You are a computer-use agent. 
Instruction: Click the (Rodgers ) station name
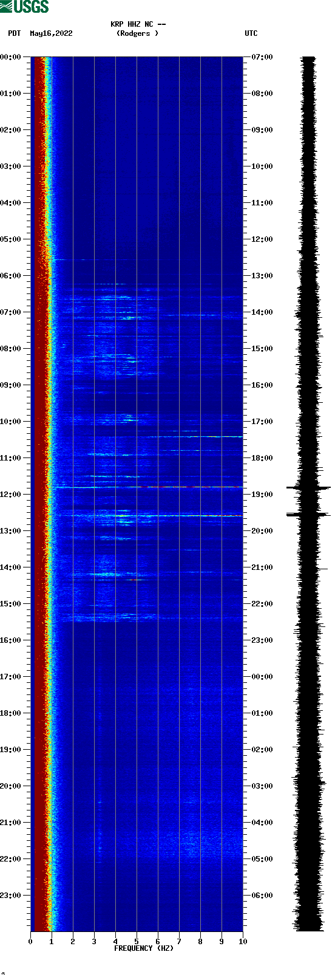click(137, 33)
